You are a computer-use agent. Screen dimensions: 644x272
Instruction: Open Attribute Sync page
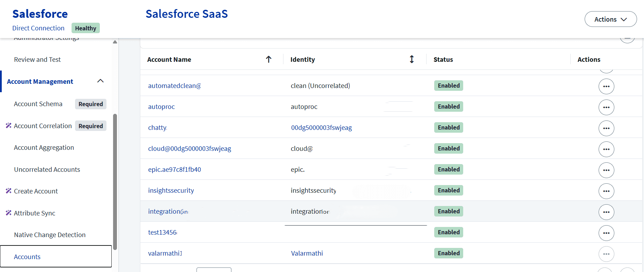(35, 213)
